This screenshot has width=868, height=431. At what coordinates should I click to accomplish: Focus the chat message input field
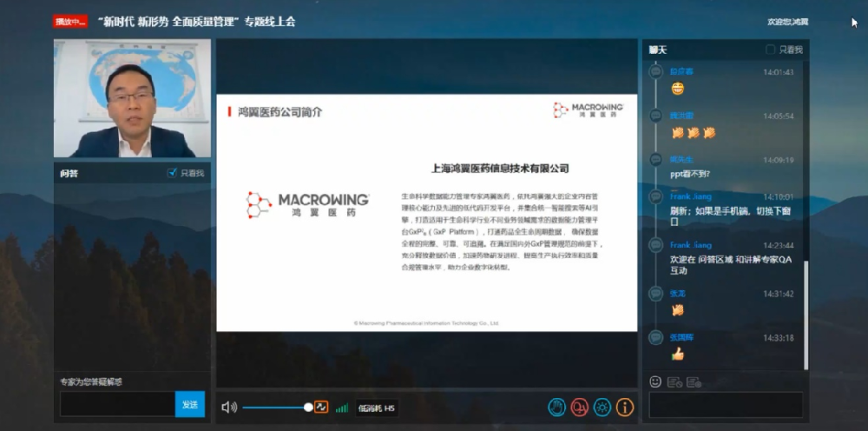tap(726, 405)
